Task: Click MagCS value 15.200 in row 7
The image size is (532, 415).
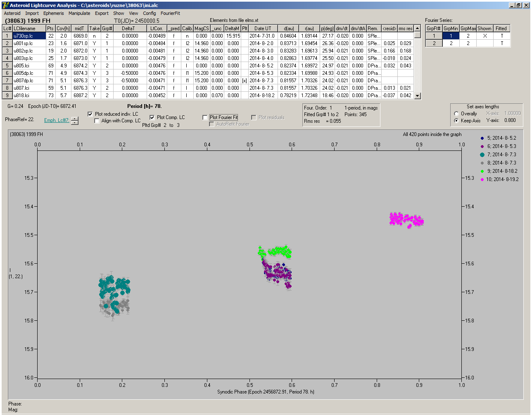Action: click(201, 81)
